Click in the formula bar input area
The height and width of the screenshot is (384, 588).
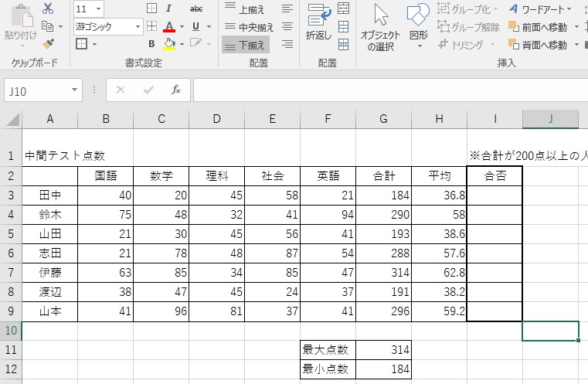tap(390, 90)
